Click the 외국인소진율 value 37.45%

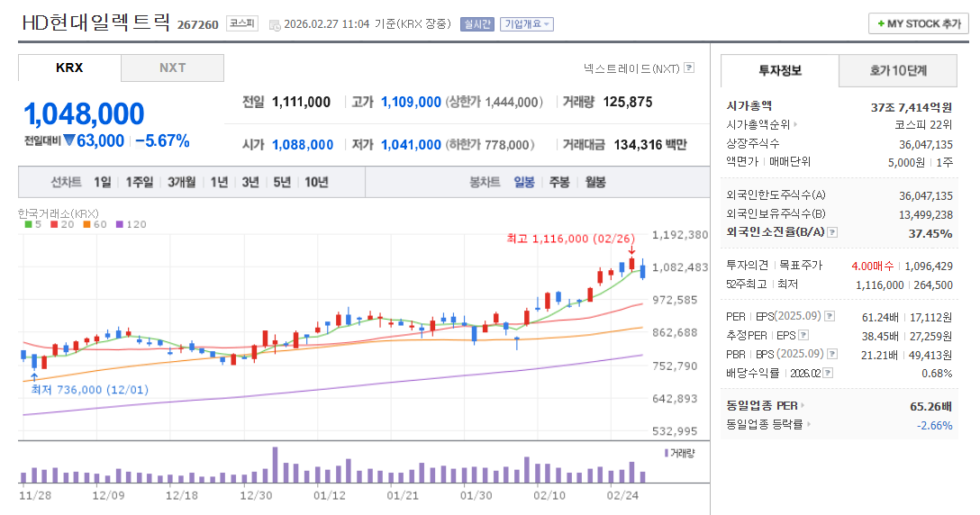pos(930,234)
